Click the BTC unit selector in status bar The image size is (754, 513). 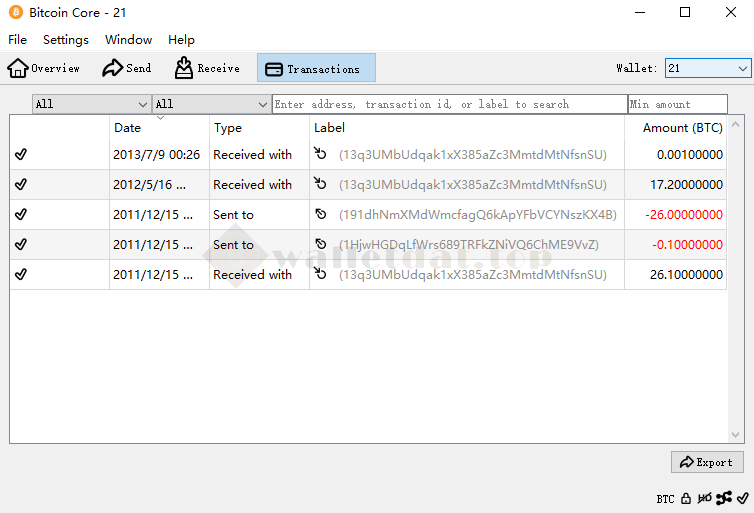[x=665, y=498]
